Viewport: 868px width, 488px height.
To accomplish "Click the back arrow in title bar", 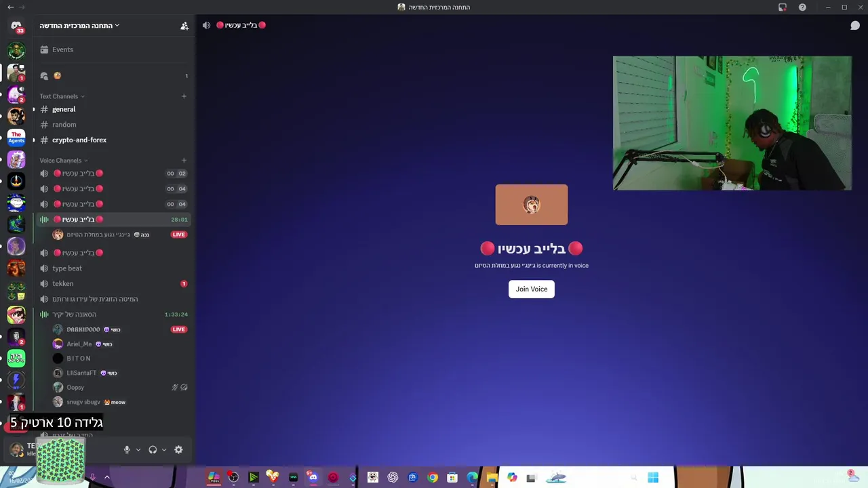I will pyautogui.click(x=10, y=7).
